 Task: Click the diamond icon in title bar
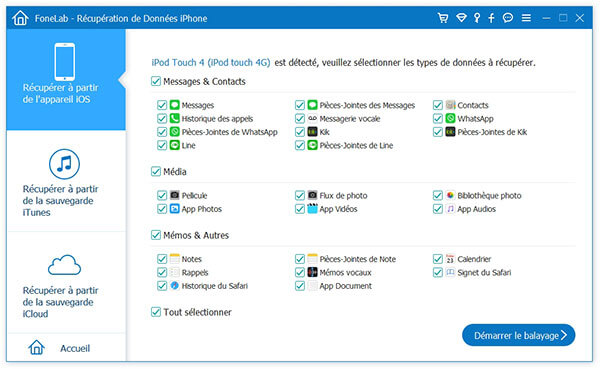click(x=461, y=18)
